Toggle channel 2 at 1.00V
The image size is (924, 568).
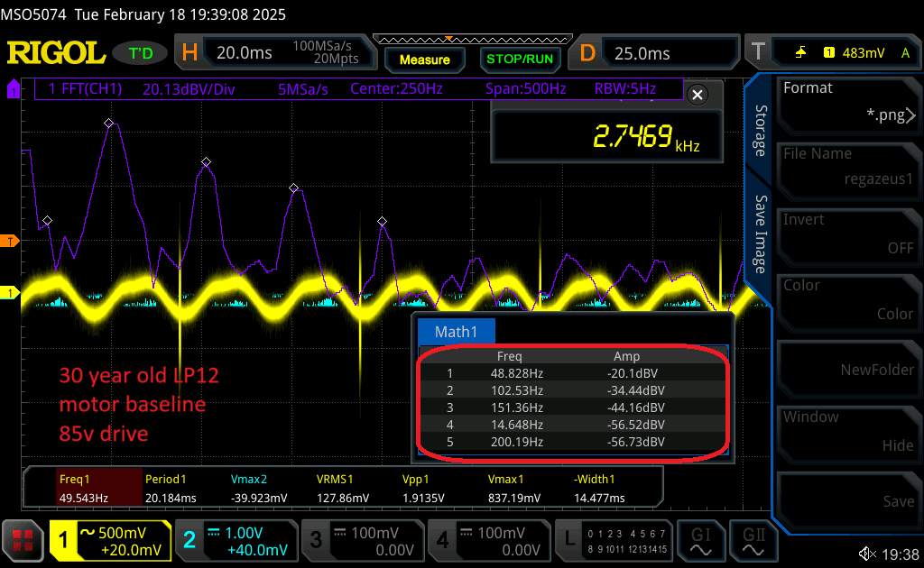[236, 540]
